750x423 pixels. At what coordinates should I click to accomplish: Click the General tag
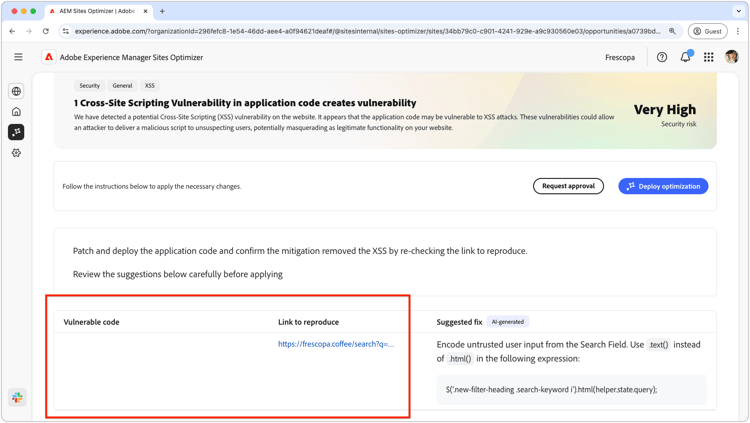[122, 86]
